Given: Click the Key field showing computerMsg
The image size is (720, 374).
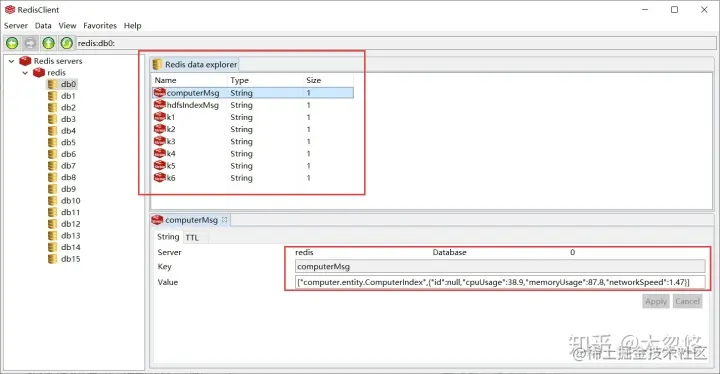Looking at the screenshot, I should click(x=500, y=266).
